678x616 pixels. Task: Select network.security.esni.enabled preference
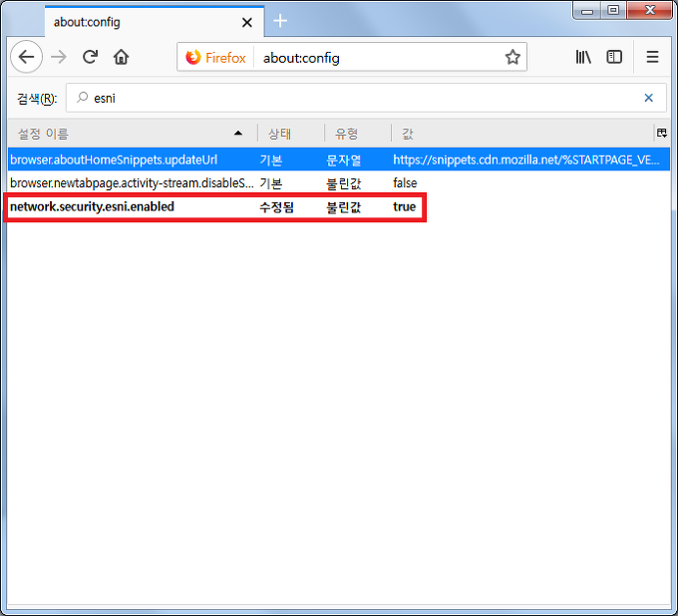[339, 206]
